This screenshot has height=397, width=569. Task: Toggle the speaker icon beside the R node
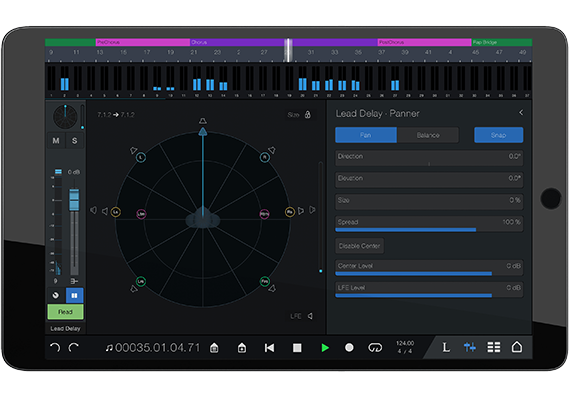(x=272, y=150)
